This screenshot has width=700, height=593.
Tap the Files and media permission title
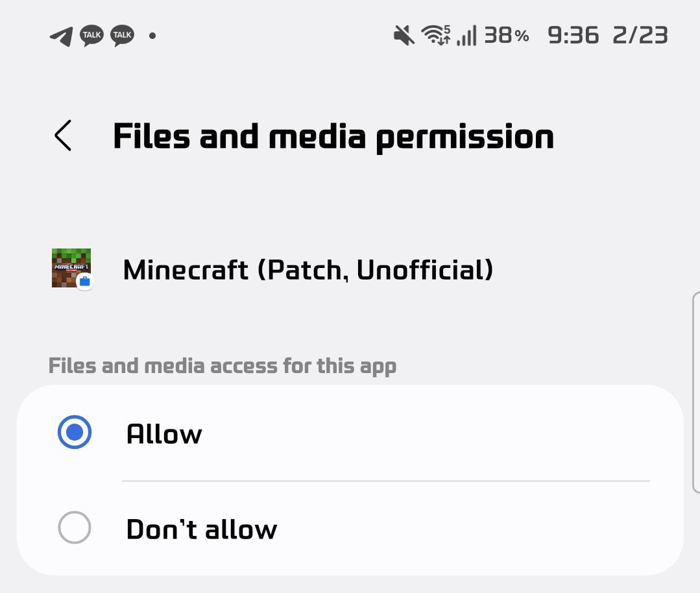tap(333, 137)
